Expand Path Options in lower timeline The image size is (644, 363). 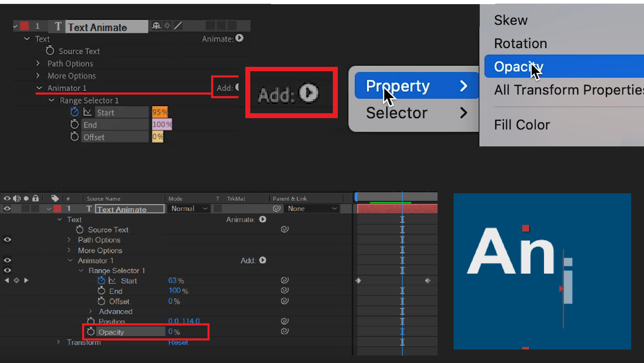click(x=69, y=240)
